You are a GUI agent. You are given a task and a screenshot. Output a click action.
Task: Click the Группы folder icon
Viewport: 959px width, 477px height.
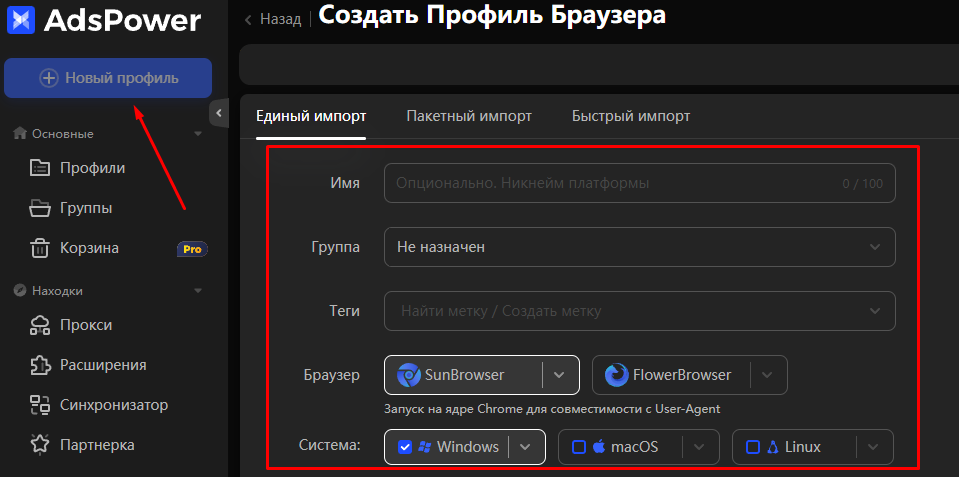point(40,209)
